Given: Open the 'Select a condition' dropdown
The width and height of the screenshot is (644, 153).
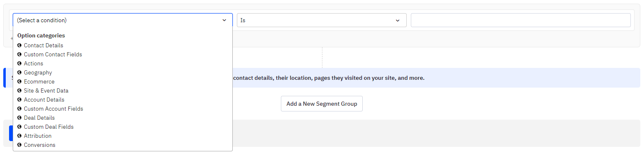Looking at the screenshot, I should tap(123, 20).
